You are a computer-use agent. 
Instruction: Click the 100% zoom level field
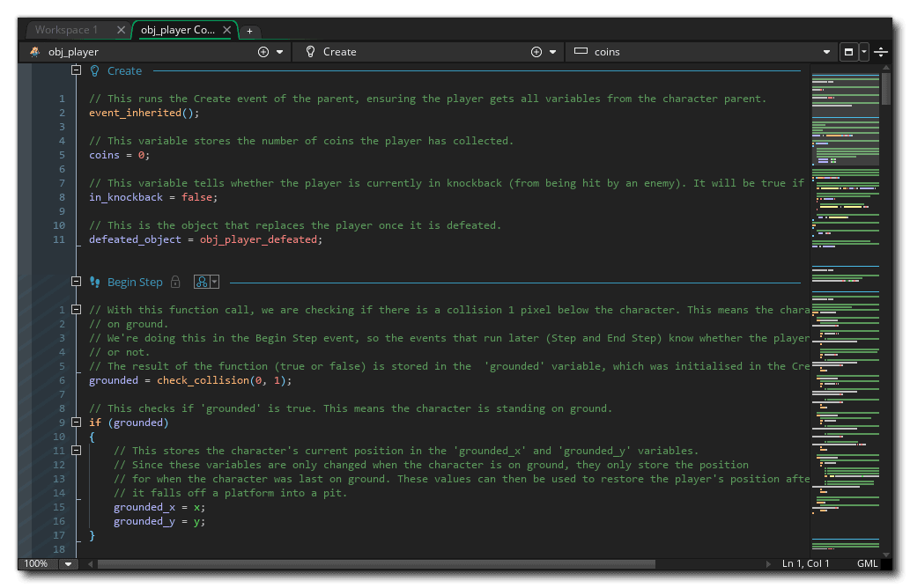coord(39,563)
